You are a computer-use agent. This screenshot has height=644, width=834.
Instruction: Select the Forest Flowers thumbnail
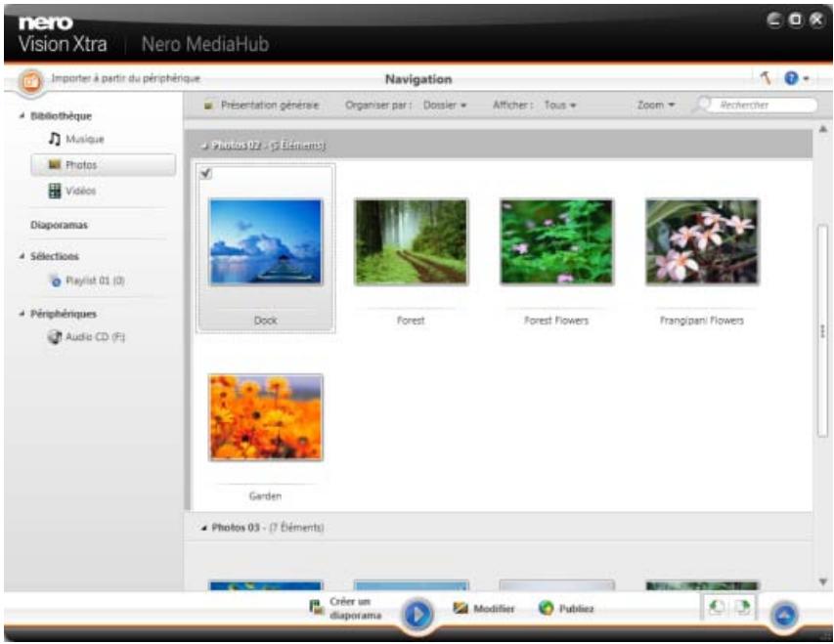pos(556,242)
